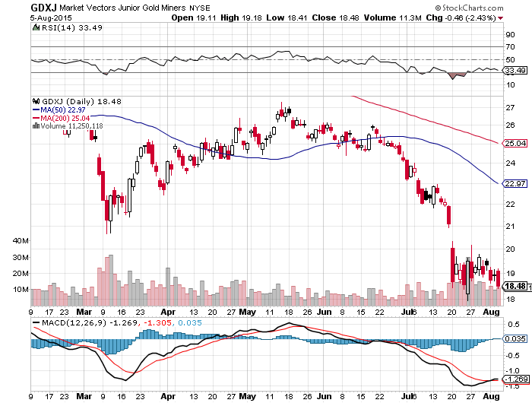Screen dimensions: 532x403
Task: Click the Open 19.11 value
Action: point(193,17)
